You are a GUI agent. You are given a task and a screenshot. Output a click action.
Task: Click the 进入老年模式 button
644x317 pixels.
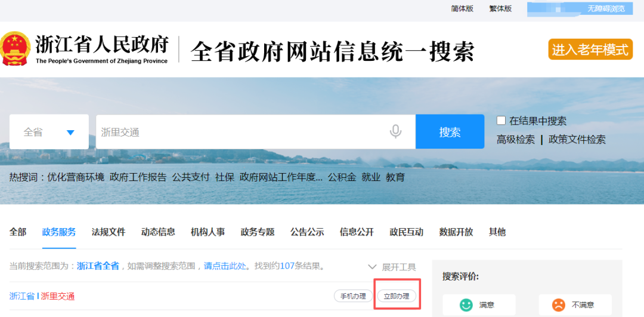(x=590, y=50)
